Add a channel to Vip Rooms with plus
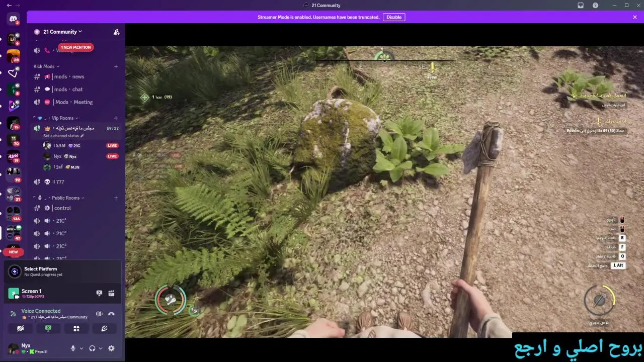This screenshot has height=362, width=644. coord(116,118)
